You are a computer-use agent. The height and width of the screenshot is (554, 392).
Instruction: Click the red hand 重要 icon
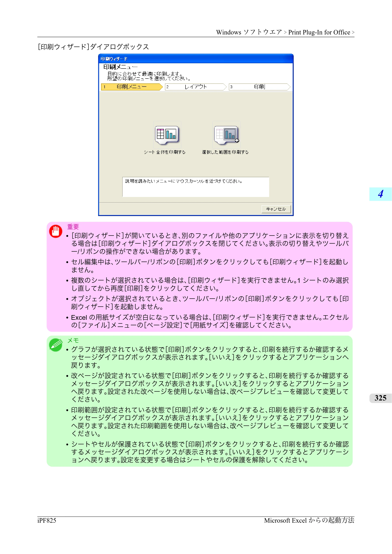tap(56, 231)
